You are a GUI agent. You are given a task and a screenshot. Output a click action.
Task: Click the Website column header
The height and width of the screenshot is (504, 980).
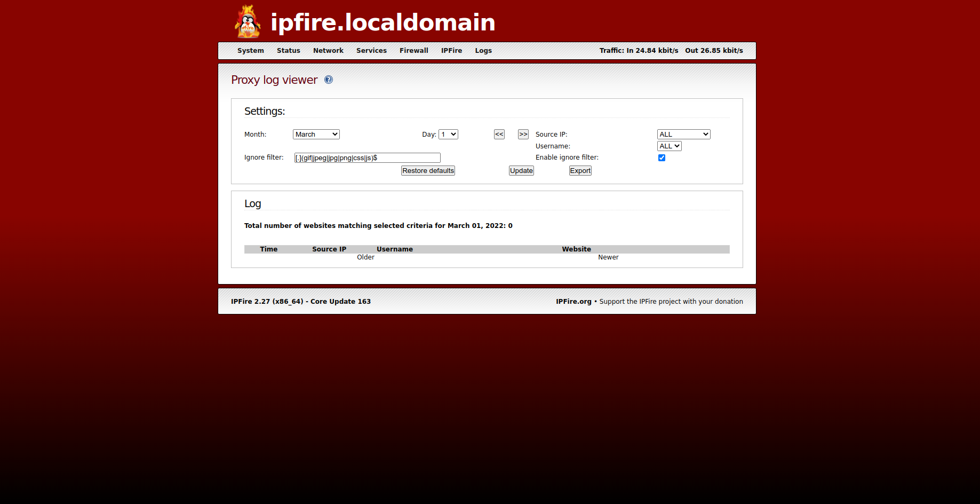click(x=576, y=249)
